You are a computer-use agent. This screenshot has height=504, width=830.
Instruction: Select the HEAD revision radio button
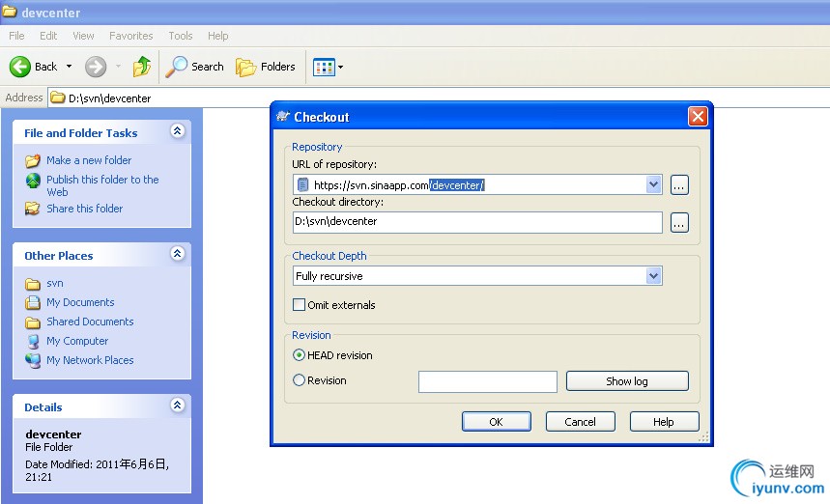pos(299,355)
